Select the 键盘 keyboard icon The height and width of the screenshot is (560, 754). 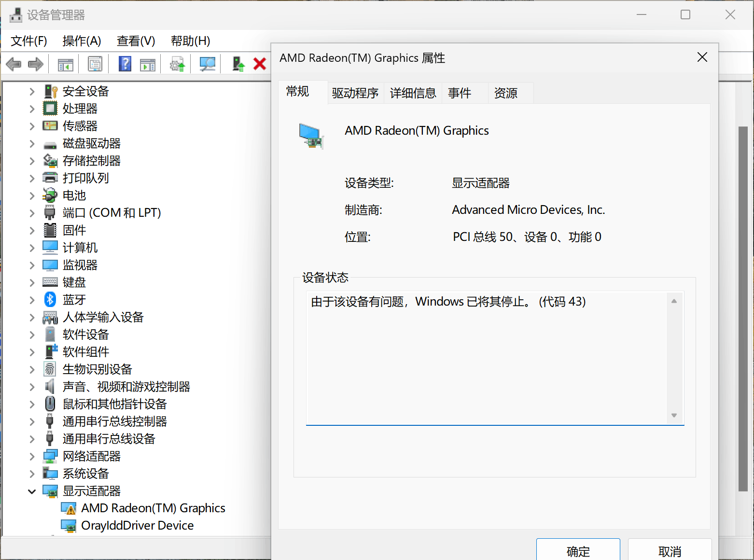pyautogui.click(x=50, y=282)
